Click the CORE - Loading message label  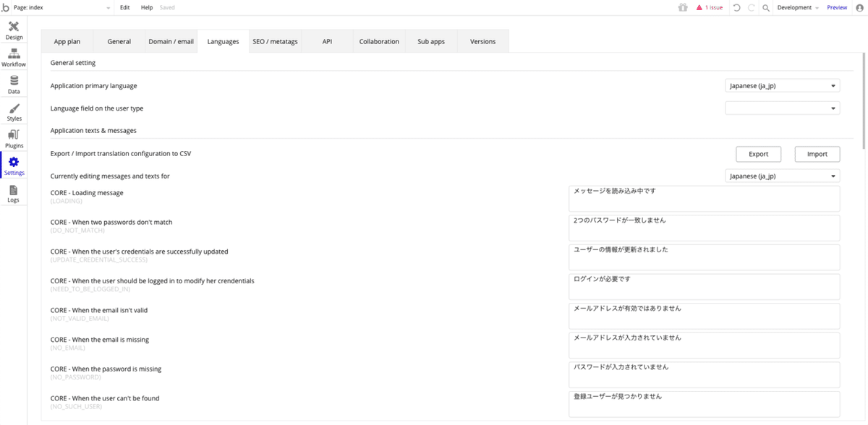[x=87, y=193]
